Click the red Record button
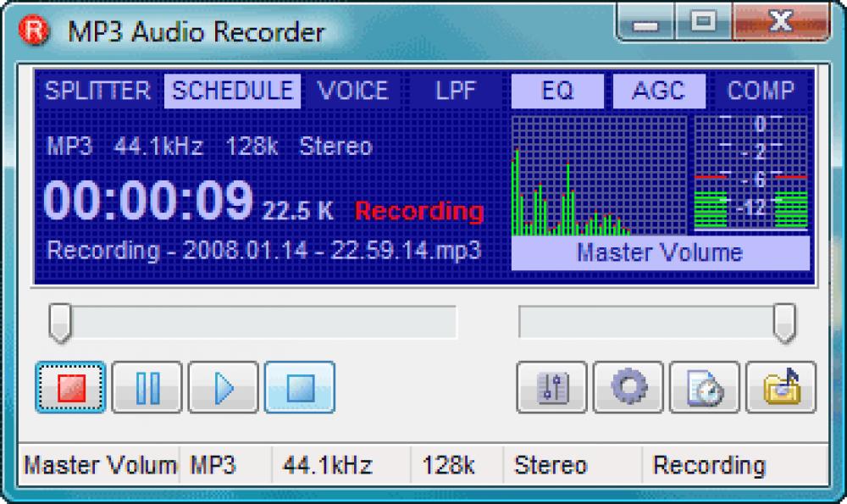The image size is (847, 504). 71,387
